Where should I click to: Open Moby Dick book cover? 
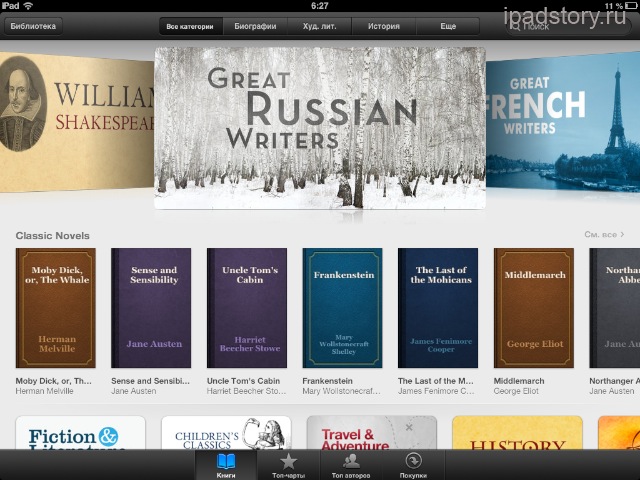tap(56, 308)
